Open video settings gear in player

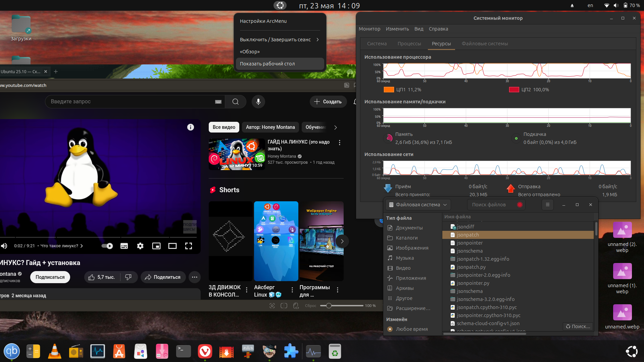point(140,246)
